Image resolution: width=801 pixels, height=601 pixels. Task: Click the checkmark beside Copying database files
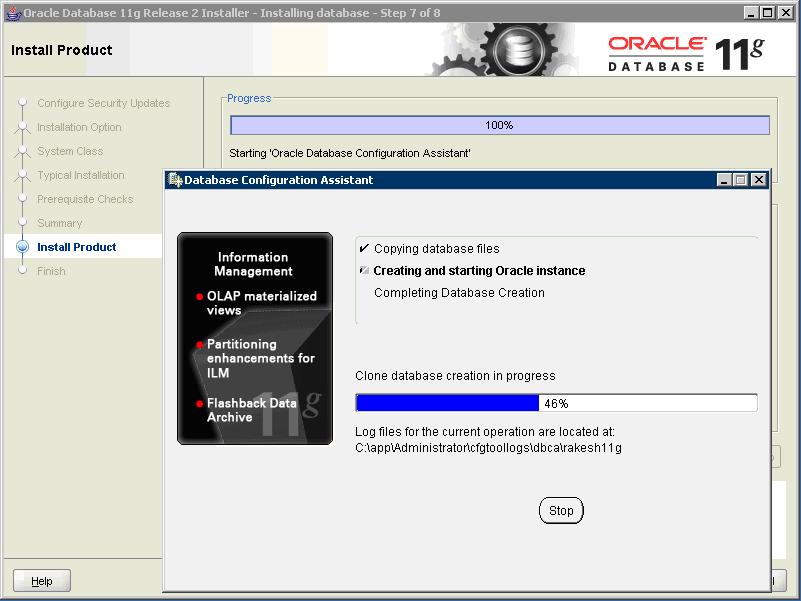click(x=362, y=249)
